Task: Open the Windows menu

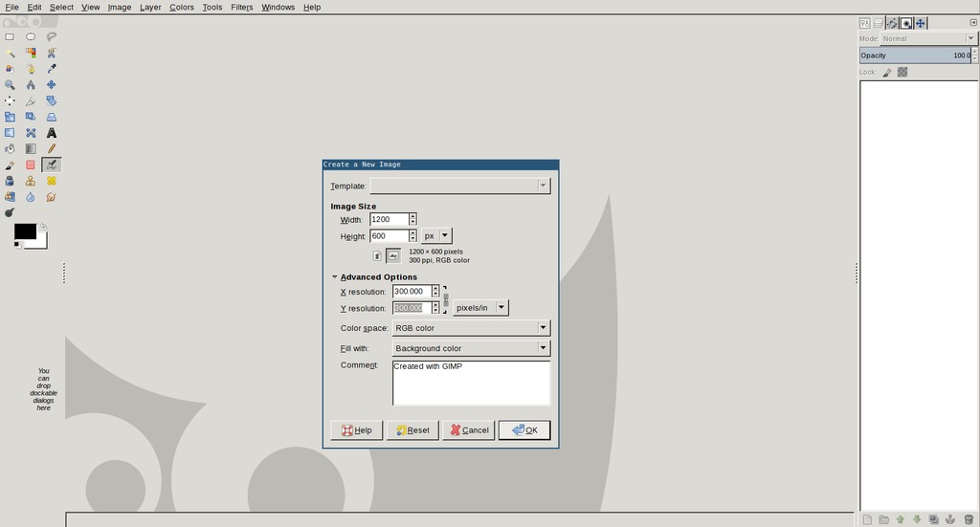Action: 278,7
